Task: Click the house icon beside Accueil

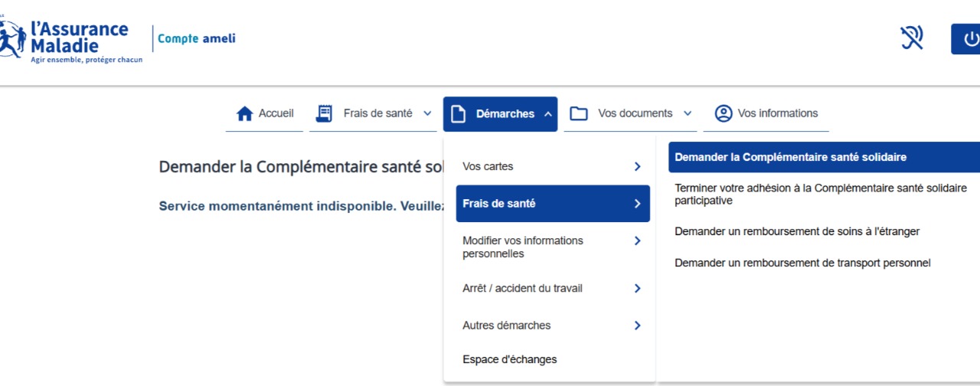Action: click(x=245, y=113)
